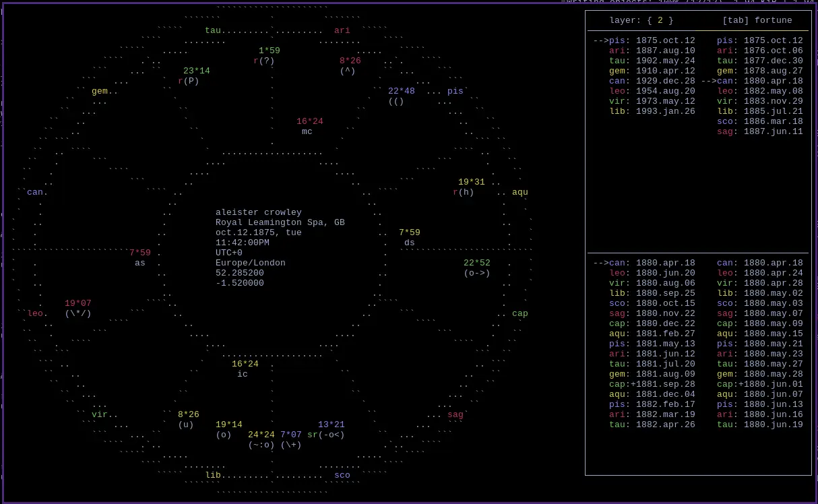Select the (\+) glyph under 7*07
Screen dimensions: 818x504
[291, 445]
